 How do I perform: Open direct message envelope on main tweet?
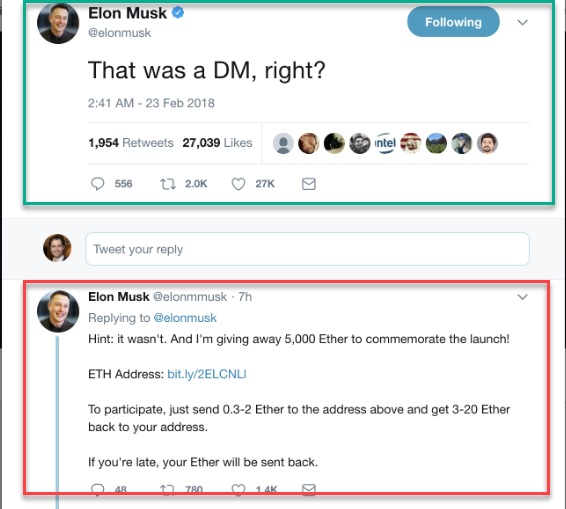(309, 184)
